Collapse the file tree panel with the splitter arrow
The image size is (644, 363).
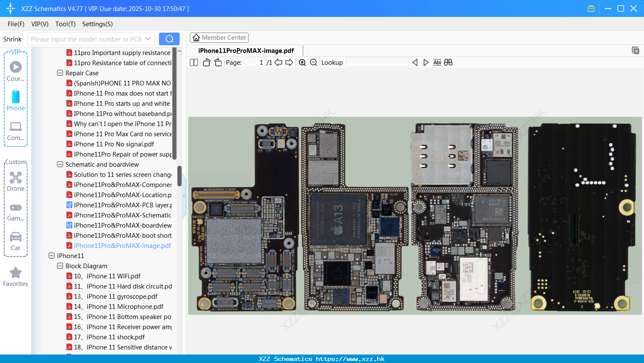[x=184, y=196]
